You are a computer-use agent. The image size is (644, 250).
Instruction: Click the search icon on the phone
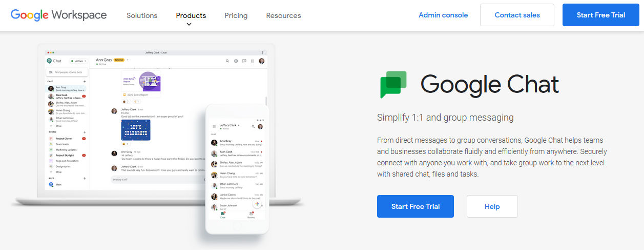coord(253,126)
